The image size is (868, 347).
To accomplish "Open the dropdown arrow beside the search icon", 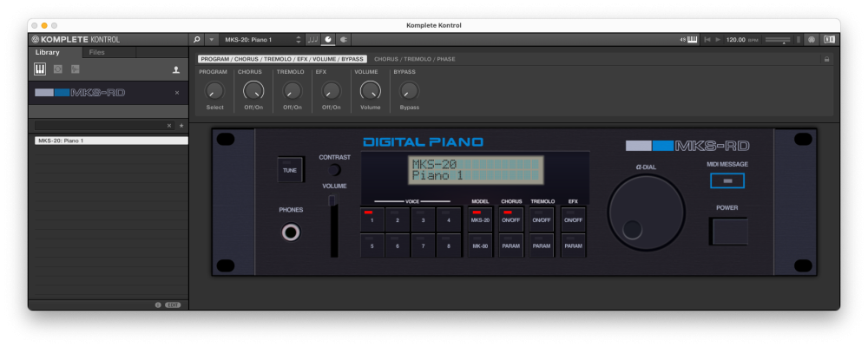I will tap(211, 40).
